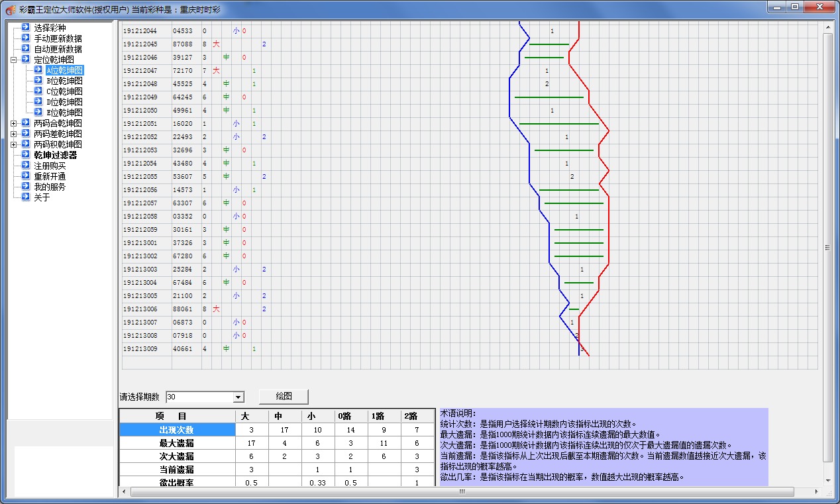Click the 乾坤过滤器 arrow icon
Image resolution: width=840 pixels, height=504 pixels.
[x=25, y=155]
